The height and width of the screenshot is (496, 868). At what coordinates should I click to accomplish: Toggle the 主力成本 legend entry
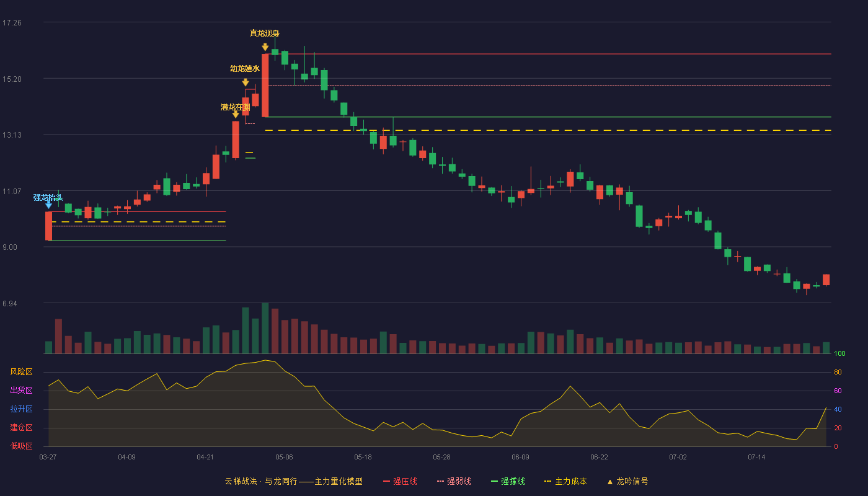coord(565,481)
